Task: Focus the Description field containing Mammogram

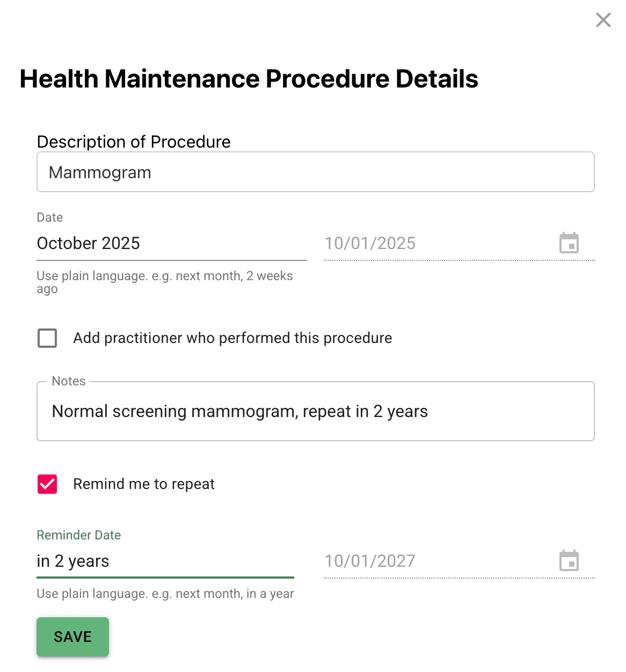Action: coord(316,172)
